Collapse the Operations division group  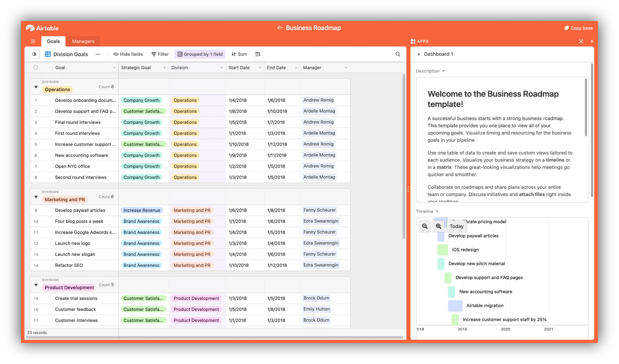[x=36, y=87]
